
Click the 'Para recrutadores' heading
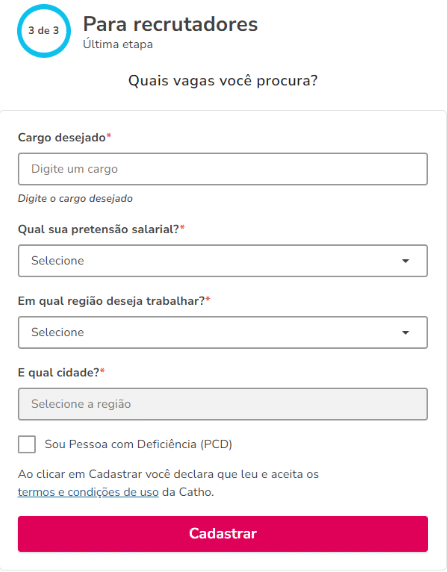tap(170, 24)
